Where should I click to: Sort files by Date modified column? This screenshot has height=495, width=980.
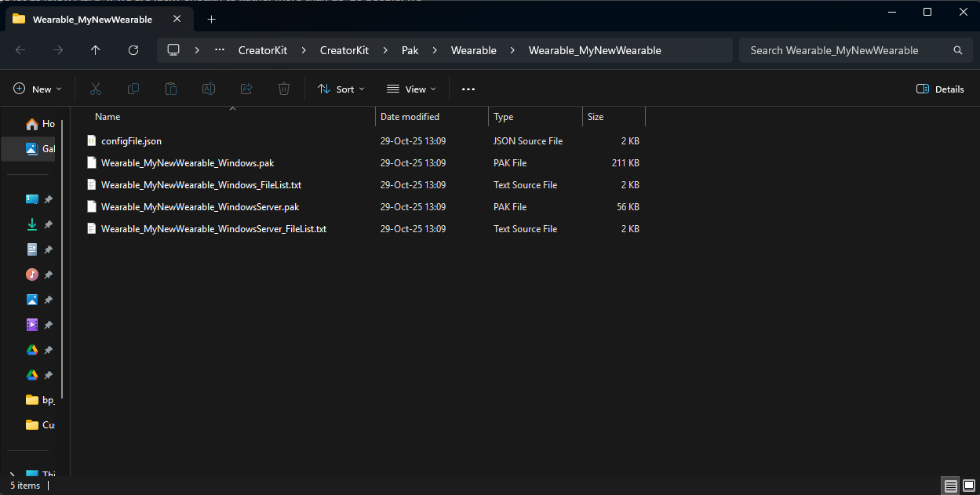pos(410,117)
